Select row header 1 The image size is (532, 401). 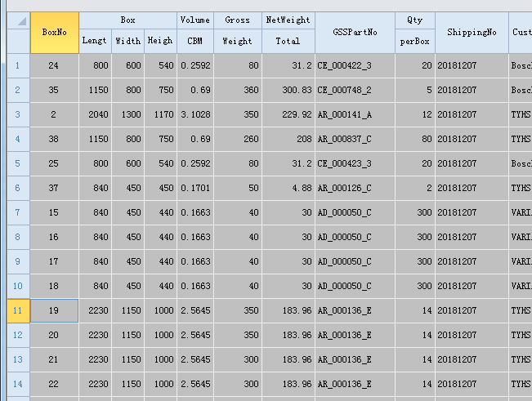click(x=18, y=66)
